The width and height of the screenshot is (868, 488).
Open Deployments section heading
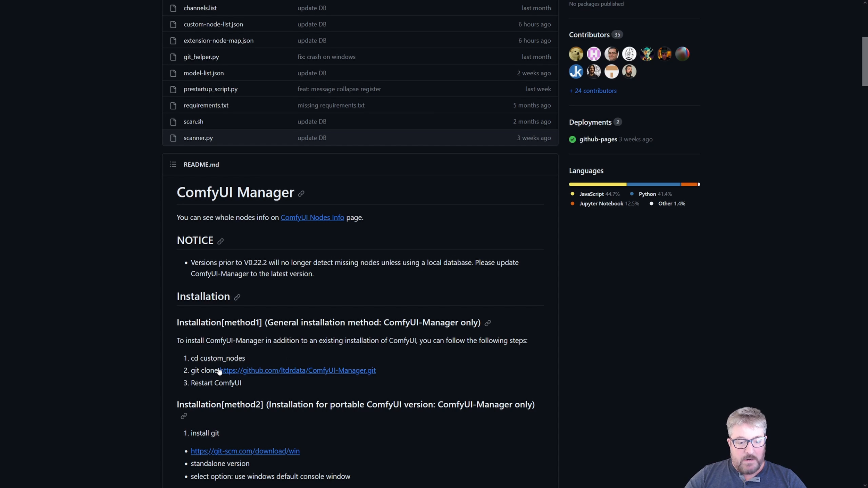coord(590,122)
